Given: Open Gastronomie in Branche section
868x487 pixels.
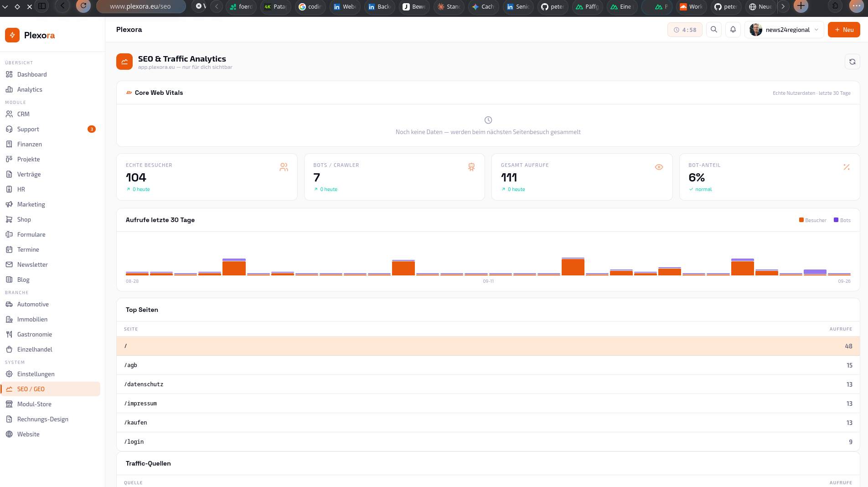Looking at the screenshot, I should (x=50, y=334).
